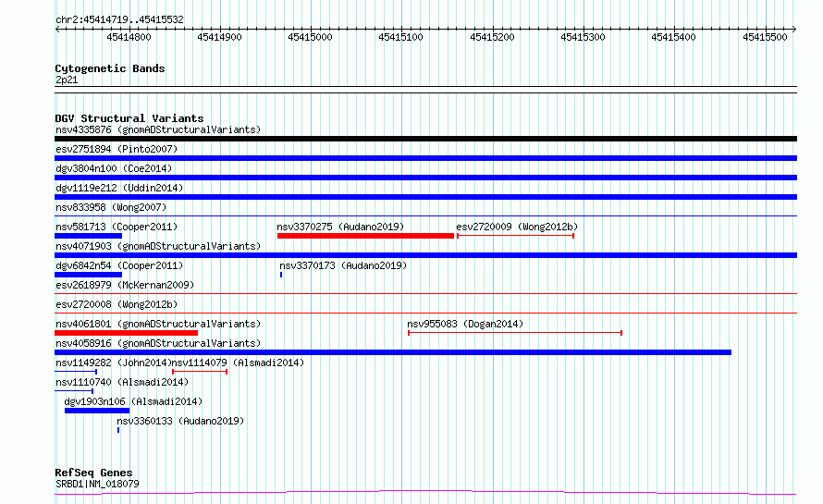Select the nsv1114079 red bracket feature

click(200, 372)
